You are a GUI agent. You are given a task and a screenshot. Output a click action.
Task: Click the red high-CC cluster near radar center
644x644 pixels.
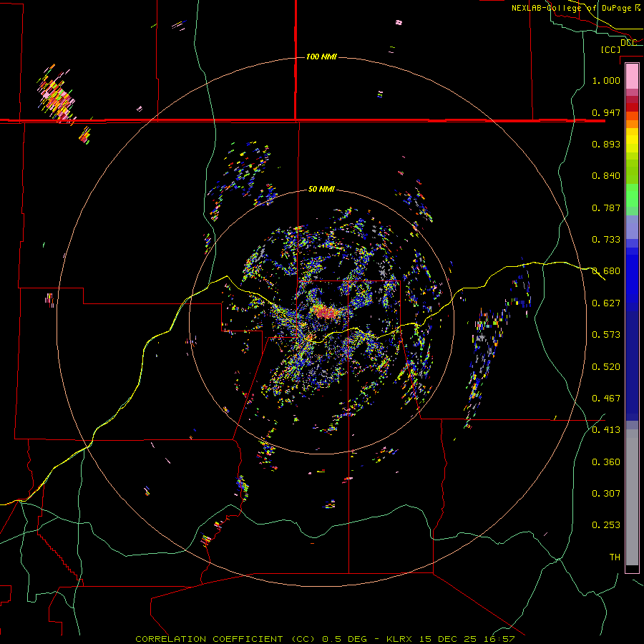click(x=326, y=313)
